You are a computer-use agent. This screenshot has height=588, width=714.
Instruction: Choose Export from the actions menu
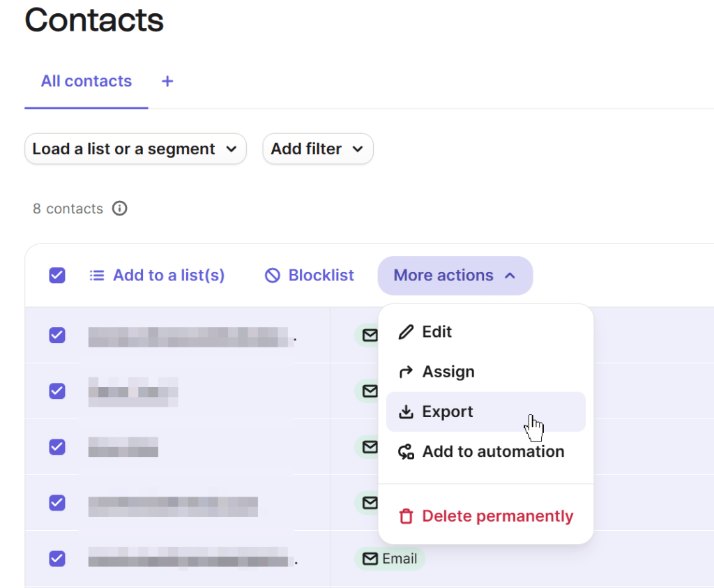pos(446,412)
